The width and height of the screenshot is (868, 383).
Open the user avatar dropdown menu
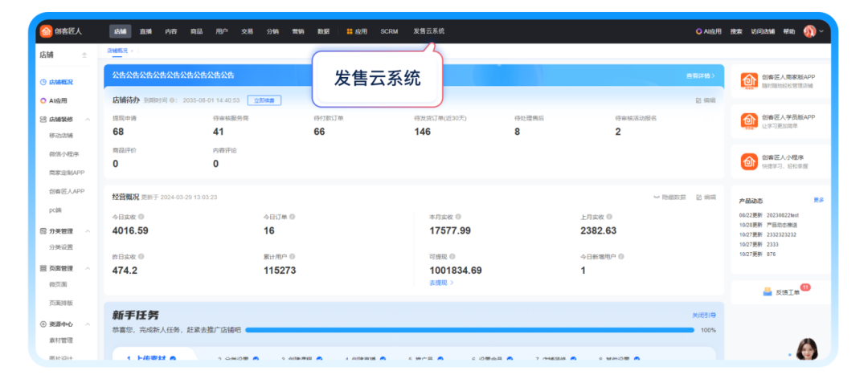(x=812, y=31)
